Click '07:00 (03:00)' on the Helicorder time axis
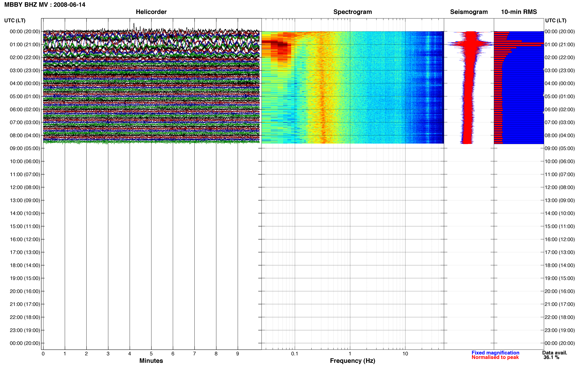Viewport: 588px width, 368px height. (x=25, y=122)
